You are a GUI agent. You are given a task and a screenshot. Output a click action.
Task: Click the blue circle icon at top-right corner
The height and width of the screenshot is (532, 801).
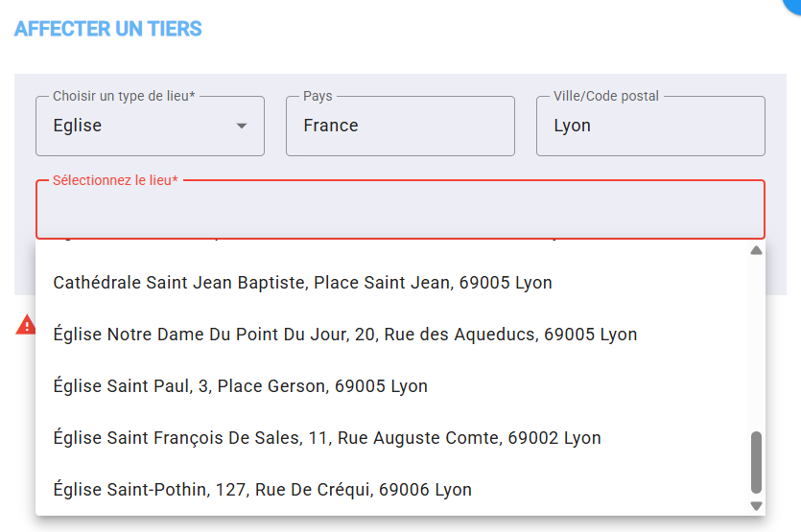(792, 4)
